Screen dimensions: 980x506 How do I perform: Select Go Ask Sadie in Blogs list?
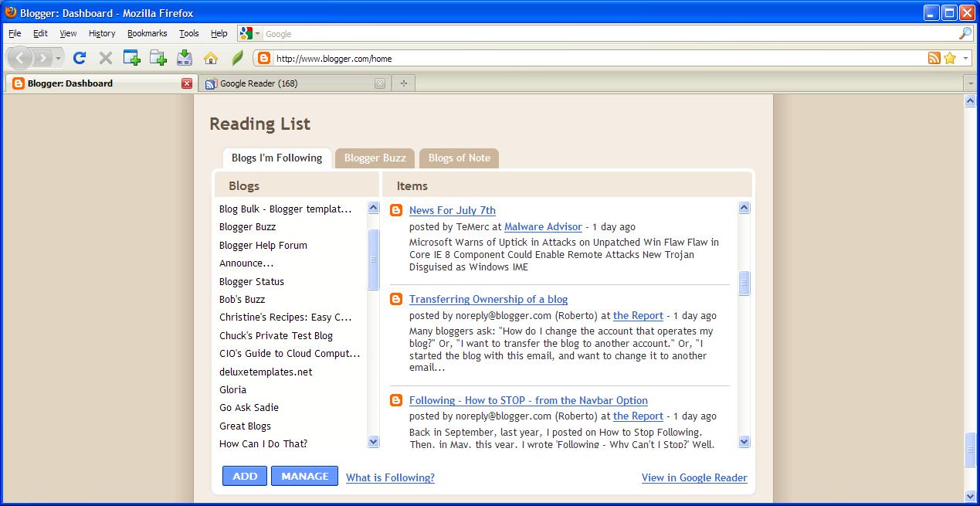(x=249, y=407)
